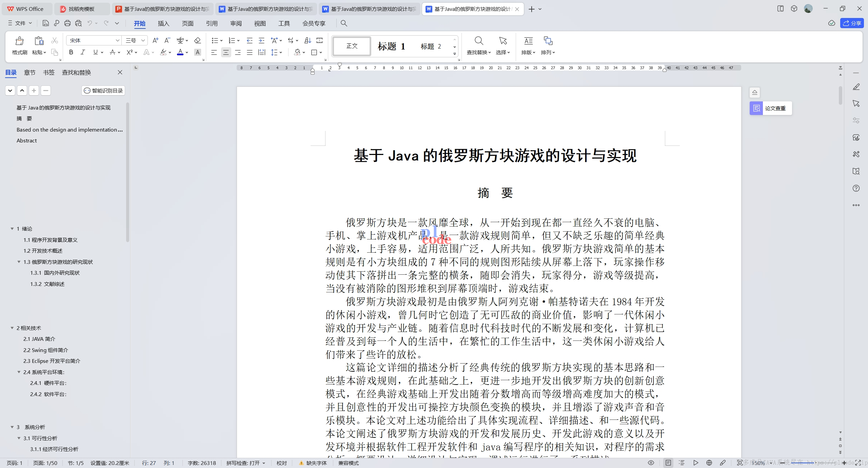Increase font size with the A+ icon
This screenshot has width=868, height=468.
(x=155, y=40)
